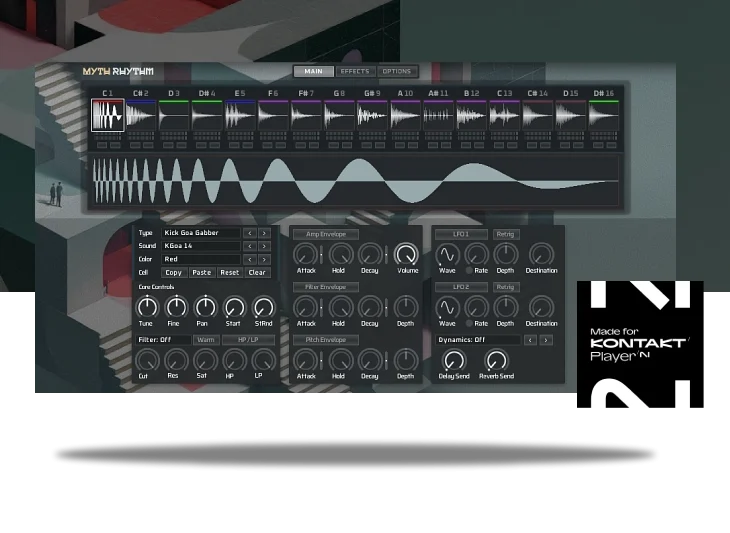Switch to the OPTIONS tab

coord(397,72)
